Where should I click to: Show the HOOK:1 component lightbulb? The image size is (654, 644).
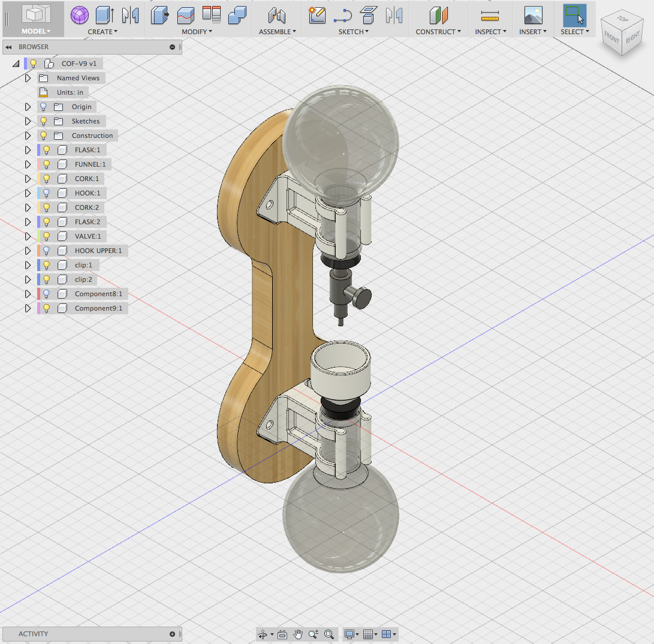[47, 193]
